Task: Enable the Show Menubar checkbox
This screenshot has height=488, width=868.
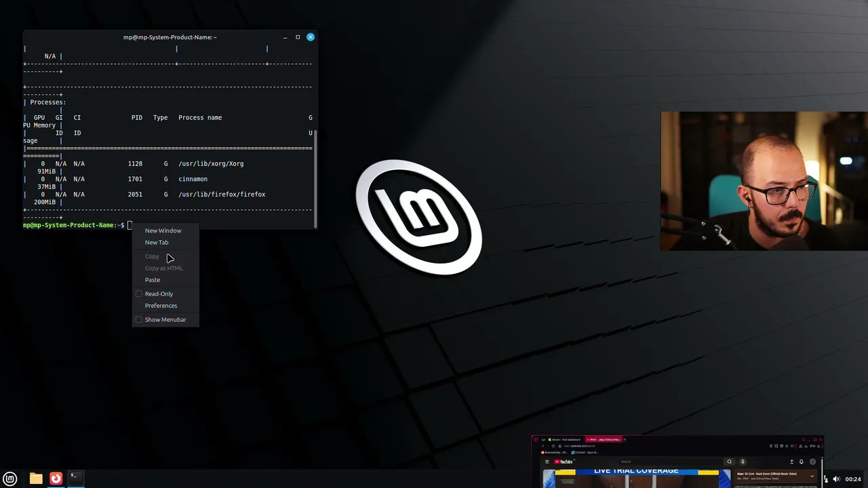Action: pos(139,319)
